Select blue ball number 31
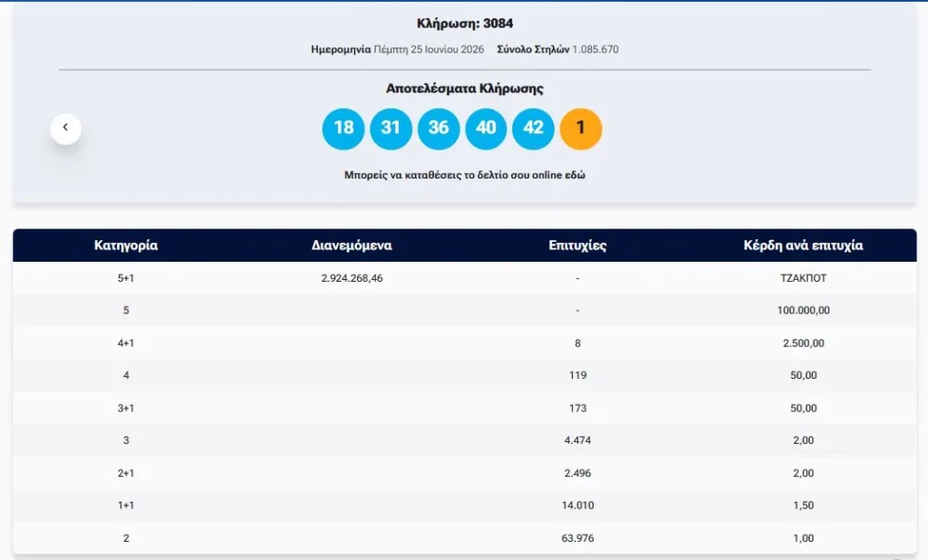The image size is (928, 560). 391,129
